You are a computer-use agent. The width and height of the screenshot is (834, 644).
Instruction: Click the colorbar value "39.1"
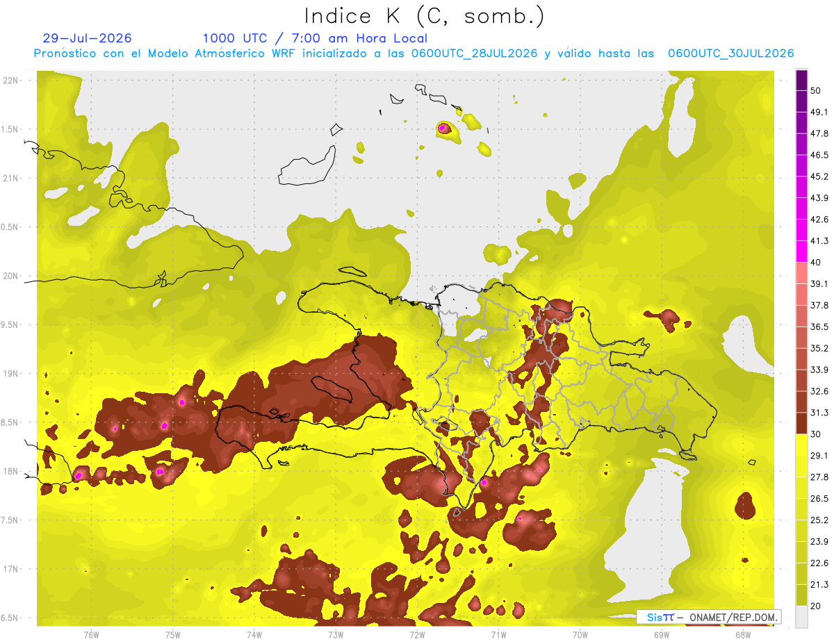click(x=819, y=283)
